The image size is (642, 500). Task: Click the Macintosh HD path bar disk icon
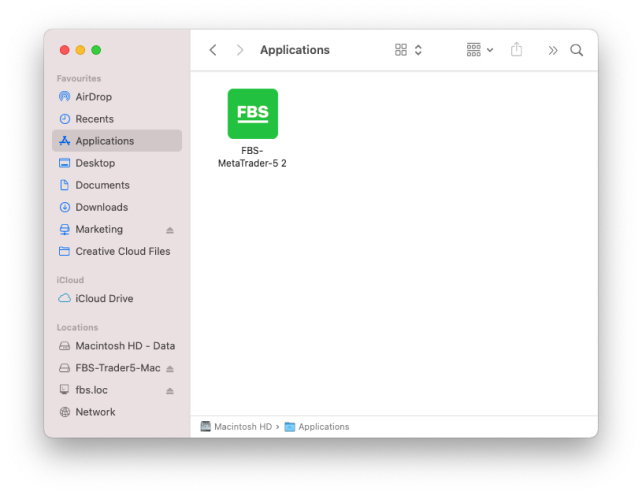[x=206, y=426]
